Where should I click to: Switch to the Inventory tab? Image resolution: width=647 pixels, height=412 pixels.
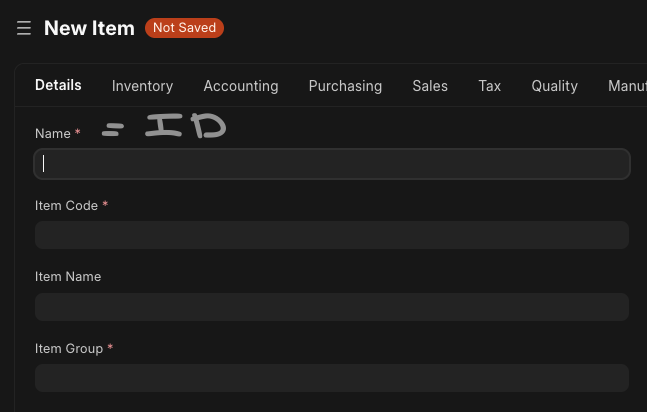[x=142, y=86]
